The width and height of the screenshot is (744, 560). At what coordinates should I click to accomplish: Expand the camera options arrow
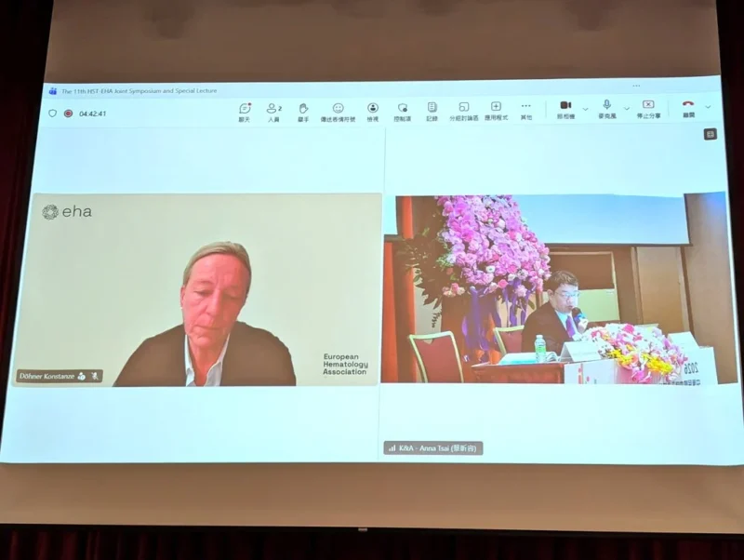pyautogui.click(x=585, y=108)
